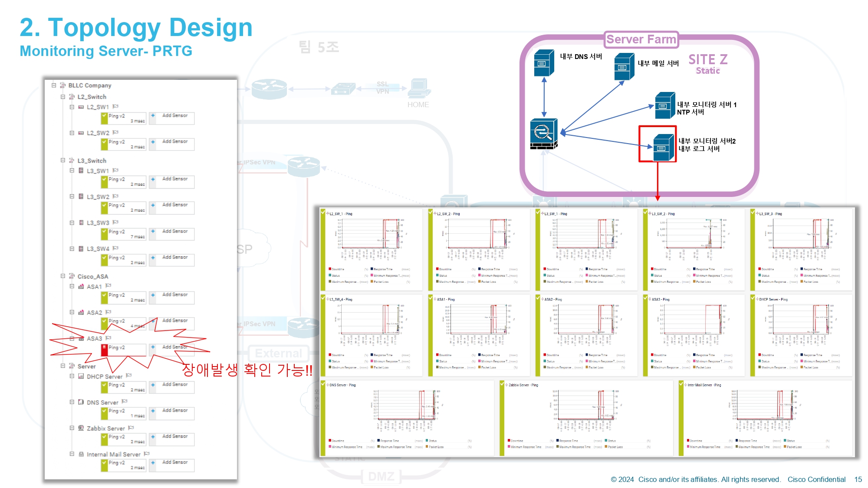Viewport: 868px width, 488px height.
Task: Click the flag icon beside DNS Server
Action: (x=125, y=402)
